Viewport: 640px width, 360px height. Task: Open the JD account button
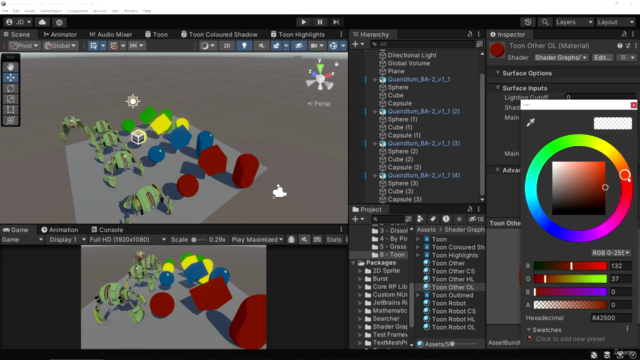pyautogui.click(x=18, y=22)
